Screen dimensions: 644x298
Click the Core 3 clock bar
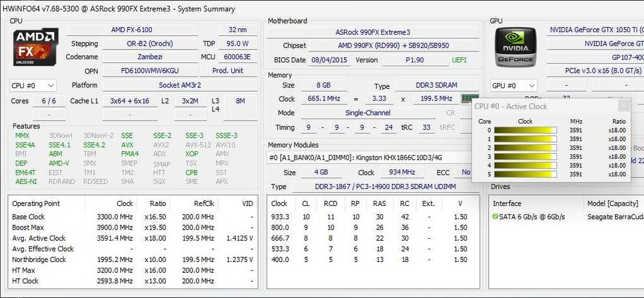(x=526, y=156)
